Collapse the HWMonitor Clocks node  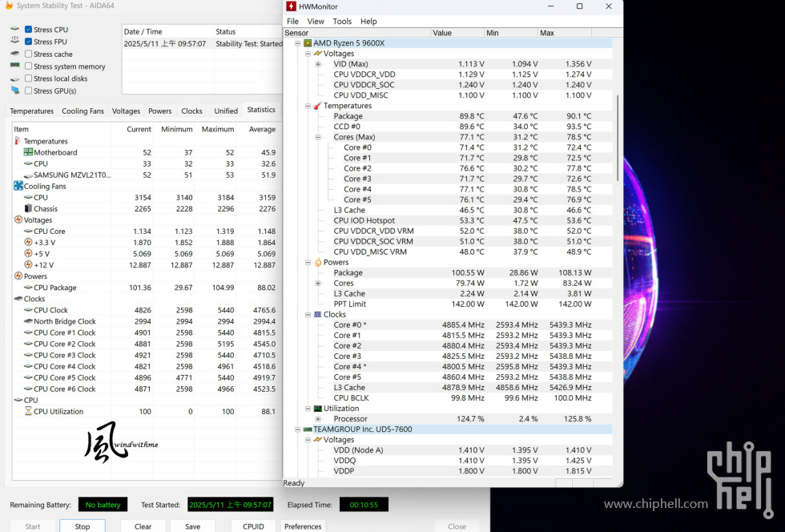(x=308, y=315)
